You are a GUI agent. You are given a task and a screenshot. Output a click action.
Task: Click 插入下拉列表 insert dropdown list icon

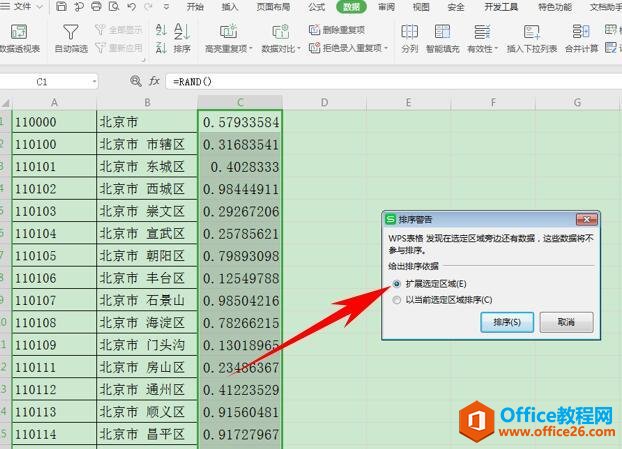click(x=532, y=32)
